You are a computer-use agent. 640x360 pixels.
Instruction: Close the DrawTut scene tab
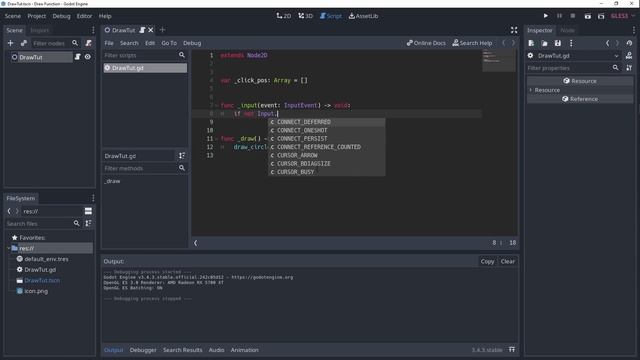pos(151,30)
